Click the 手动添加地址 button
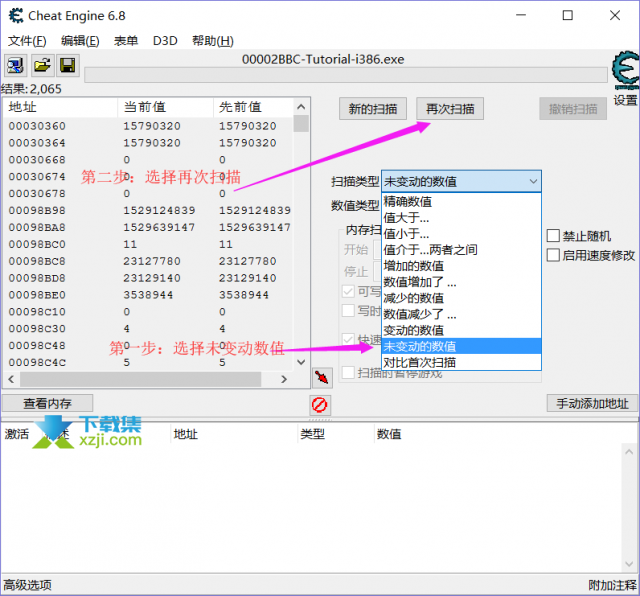Viewport: 640px width, 596px height. click(x=592, y=403)
